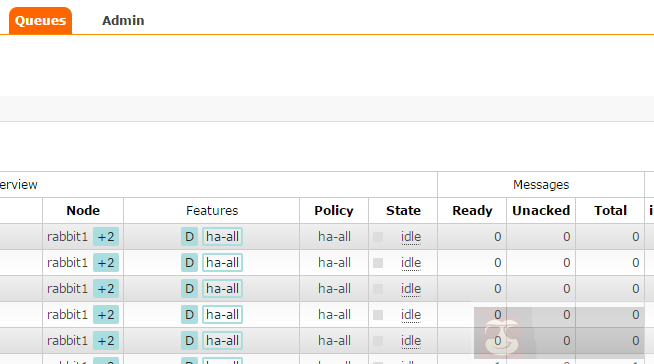Click the rabbit1 node name in third row
This screenshot has width=654, height=364.
68,289
